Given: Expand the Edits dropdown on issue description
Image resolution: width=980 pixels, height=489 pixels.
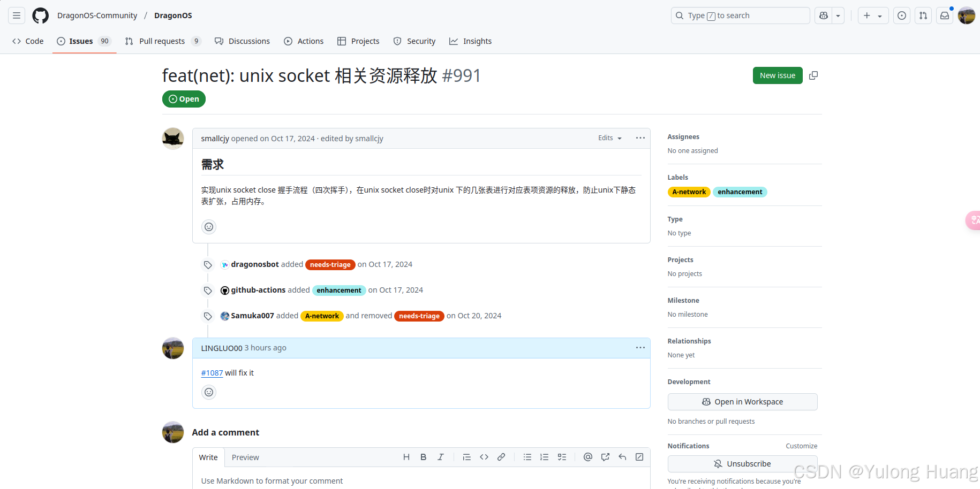Looking at the screenshot, I should [609, 137].
